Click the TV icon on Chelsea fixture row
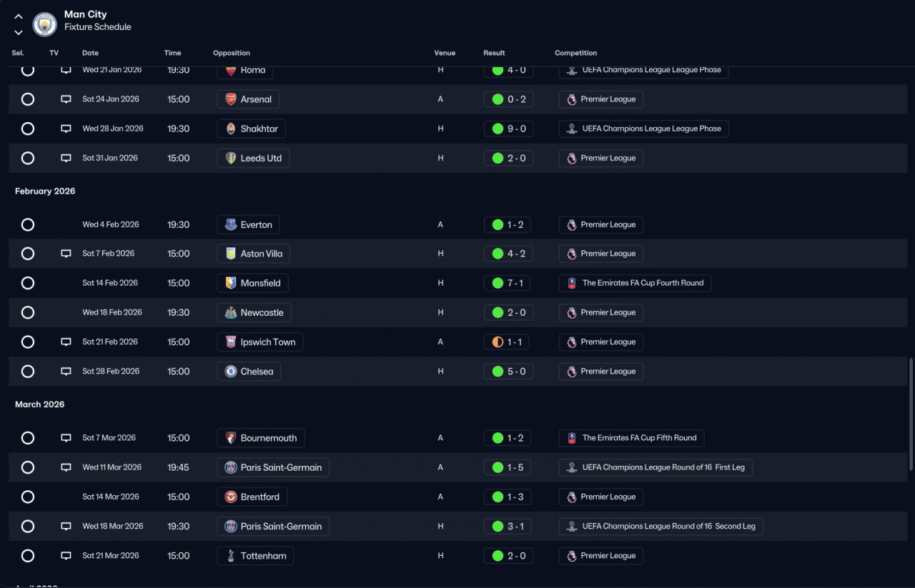This screenshot has width=915, height=588. (66, 372)
